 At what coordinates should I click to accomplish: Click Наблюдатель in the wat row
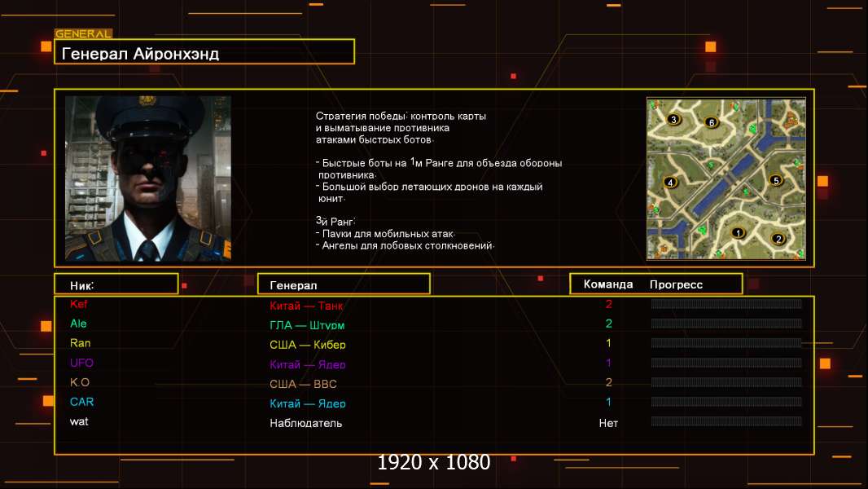click(305, 423)
